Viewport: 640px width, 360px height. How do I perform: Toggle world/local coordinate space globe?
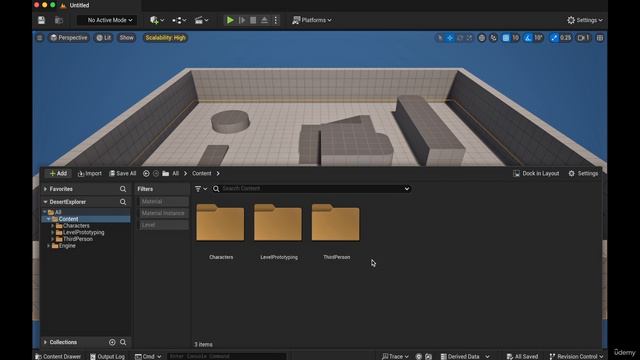(482, 38)
